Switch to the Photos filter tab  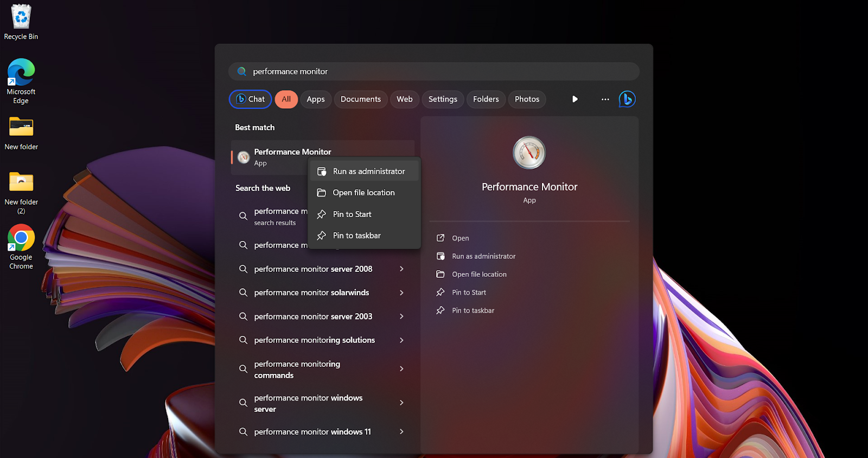click(x=527, y=99)
